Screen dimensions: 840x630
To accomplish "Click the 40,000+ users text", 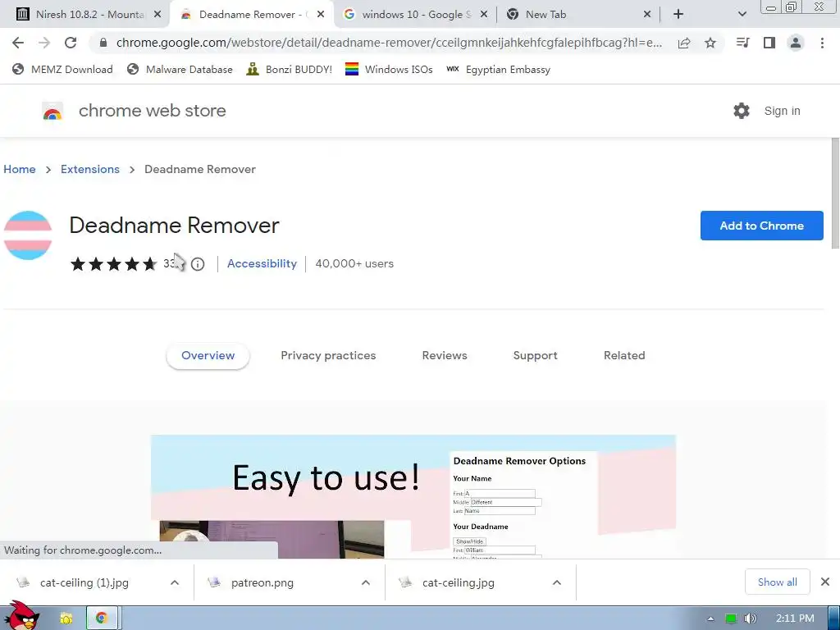I will (x=354, y=263).
